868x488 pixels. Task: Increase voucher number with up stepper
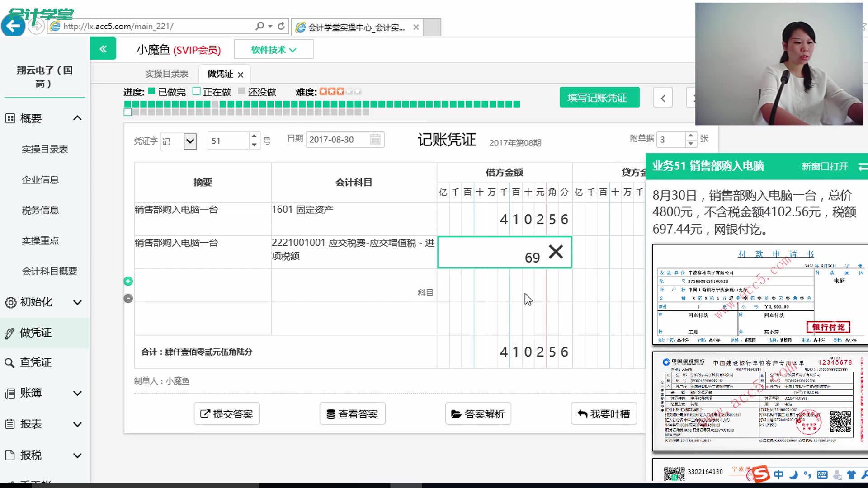[254, 136]
